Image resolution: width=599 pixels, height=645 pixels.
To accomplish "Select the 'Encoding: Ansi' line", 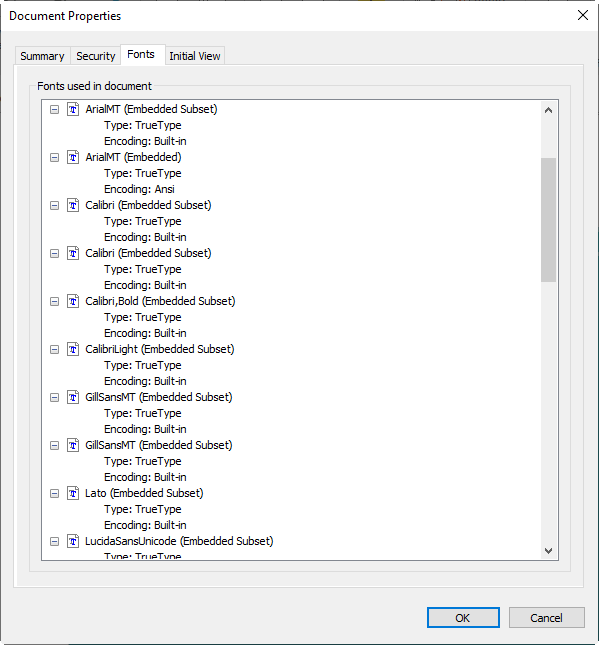I will click(139, 190).
